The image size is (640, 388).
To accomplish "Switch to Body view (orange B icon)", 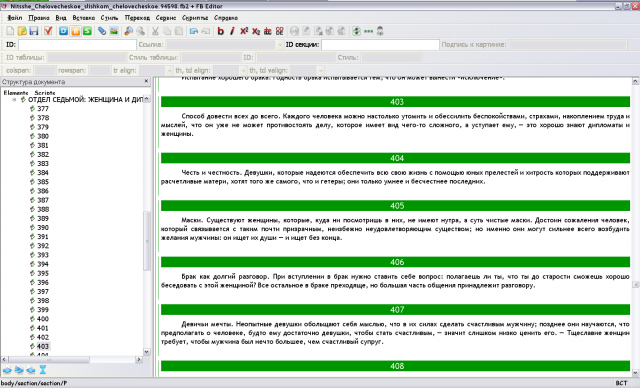I will (x=76, y=31).
